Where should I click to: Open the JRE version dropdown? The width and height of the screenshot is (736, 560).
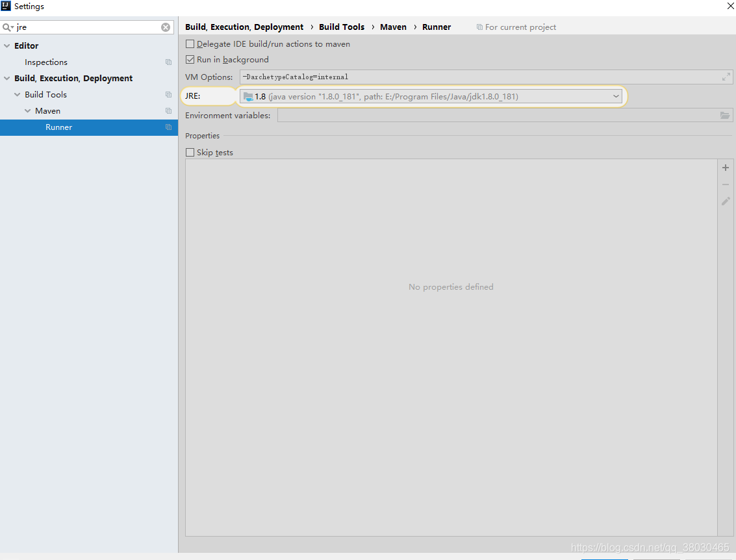click(616, 95)
